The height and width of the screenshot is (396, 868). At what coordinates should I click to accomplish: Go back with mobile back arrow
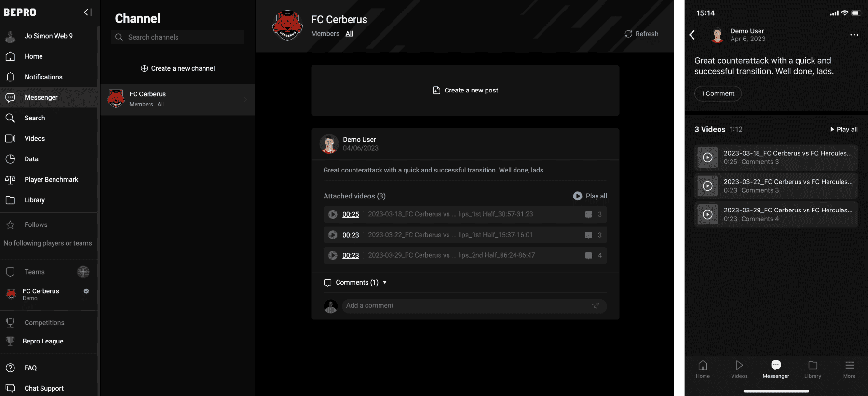[692, 35]
